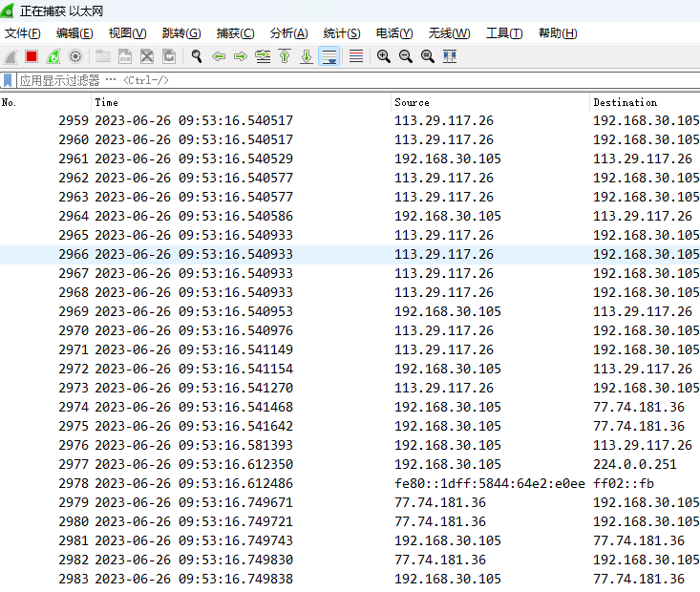This screenshot has width=700, height=592.
Task: Open capture options gear icon
Action: 75,56
